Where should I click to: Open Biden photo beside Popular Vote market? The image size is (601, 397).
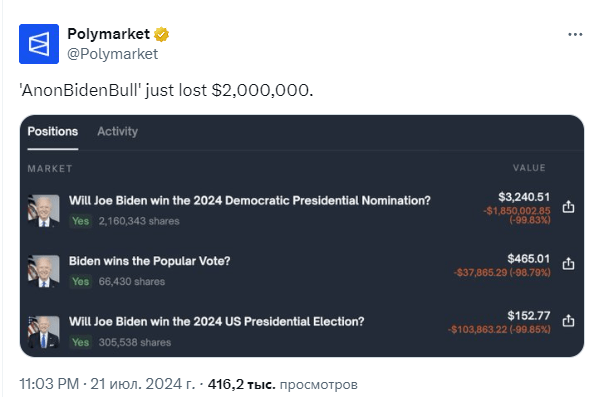point(44,271)
